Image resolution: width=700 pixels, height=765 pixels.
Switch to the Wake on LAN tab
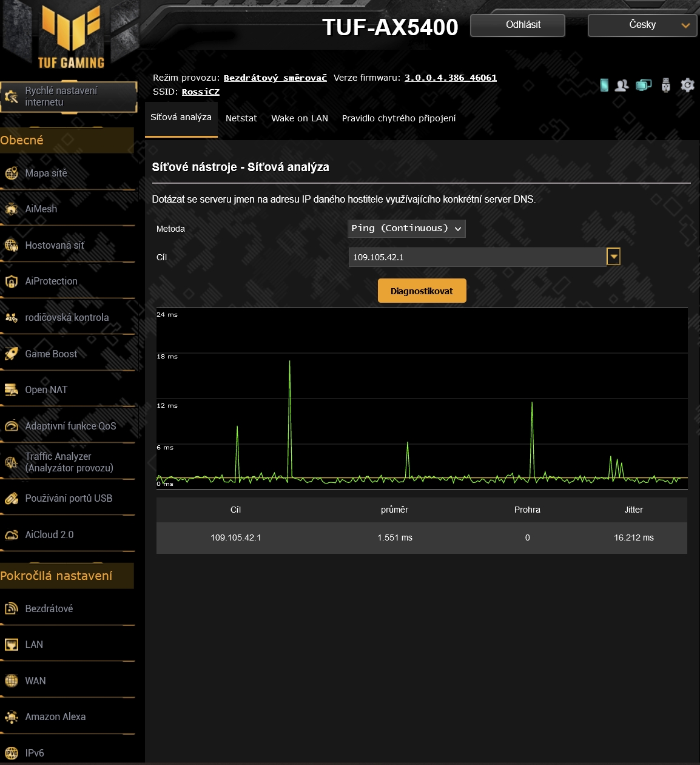pyautogui.click(x=300, y=118)
